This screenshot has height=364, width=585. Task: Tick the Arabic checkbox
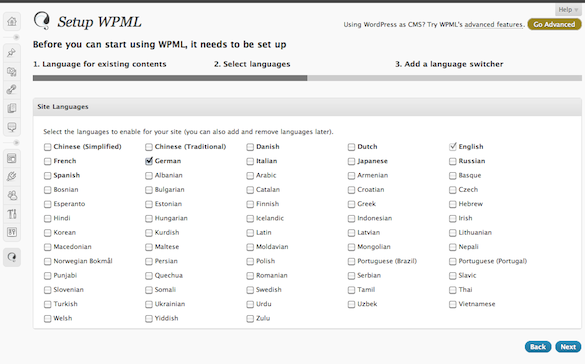pyautogui.click(x=250, y=176)
